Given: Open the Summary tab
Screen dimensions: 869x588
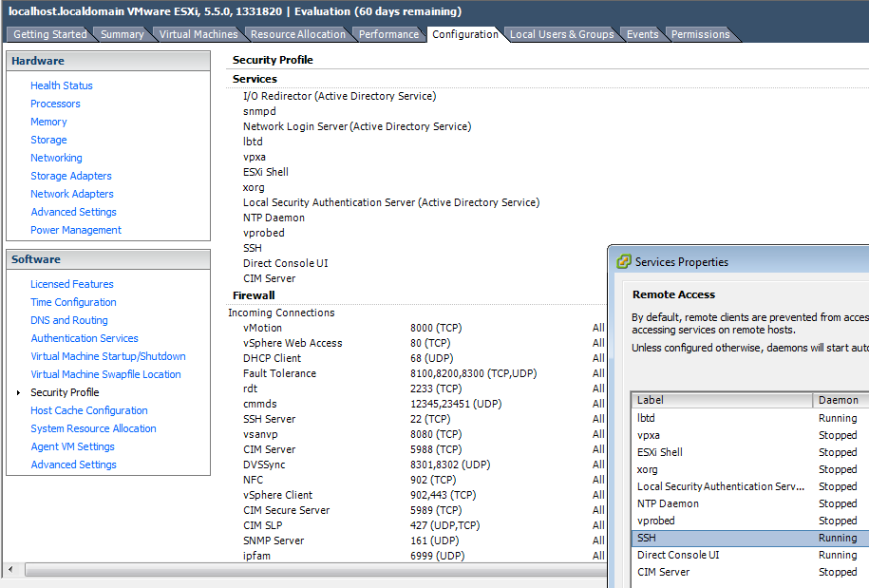Looking at the screenshot, I should (123, 34).
